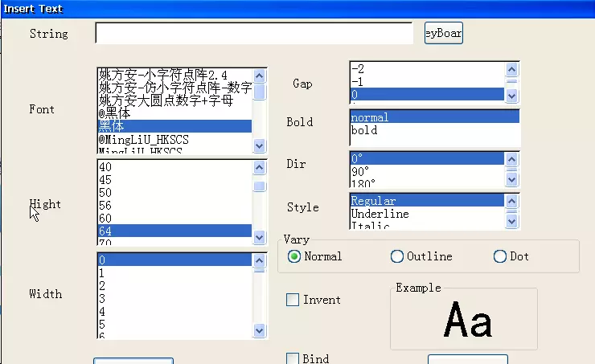Select bold in Bold list
This screenshot has height=364, width=595.
435,130
